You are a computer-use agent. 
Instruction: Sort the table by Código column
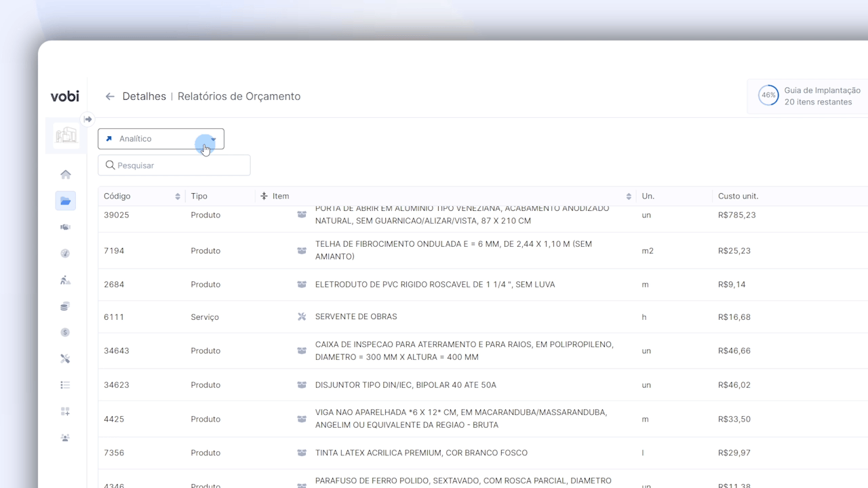pos(178,197)
